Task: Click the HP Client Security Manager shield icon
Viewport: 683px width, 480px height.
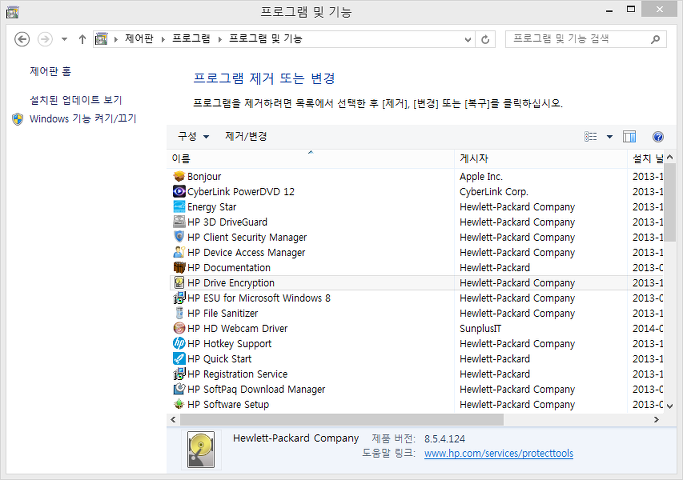Action: click(x=179, y=237)
